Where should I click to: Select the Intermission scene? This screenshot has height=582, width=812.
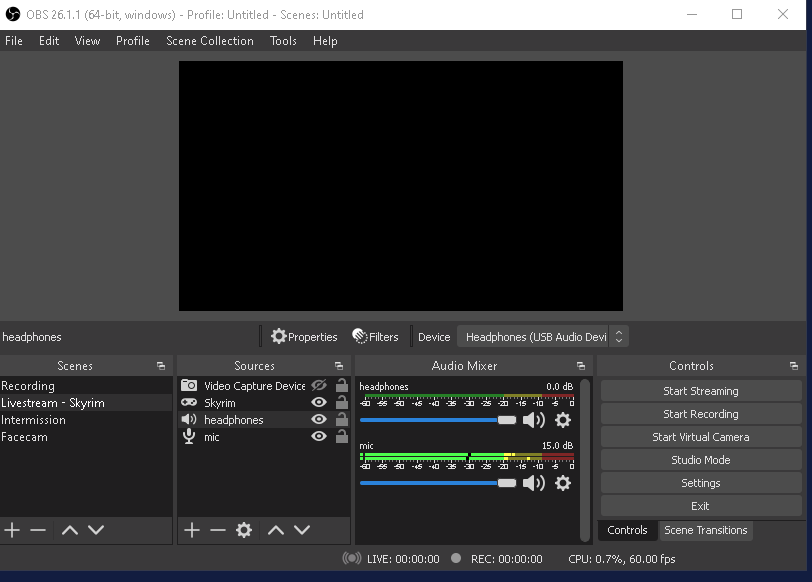tap(86, 420)
